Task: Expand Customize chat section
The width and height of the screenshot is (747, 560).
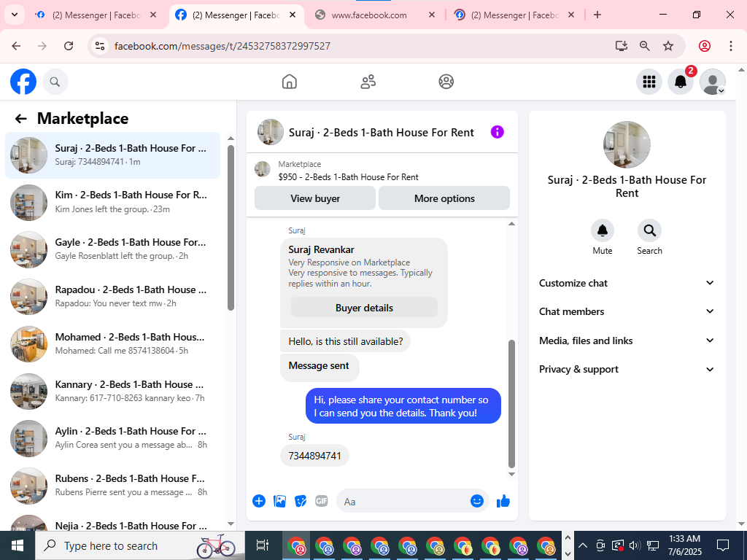Action: pyautogui.click(x=627, y=283)
